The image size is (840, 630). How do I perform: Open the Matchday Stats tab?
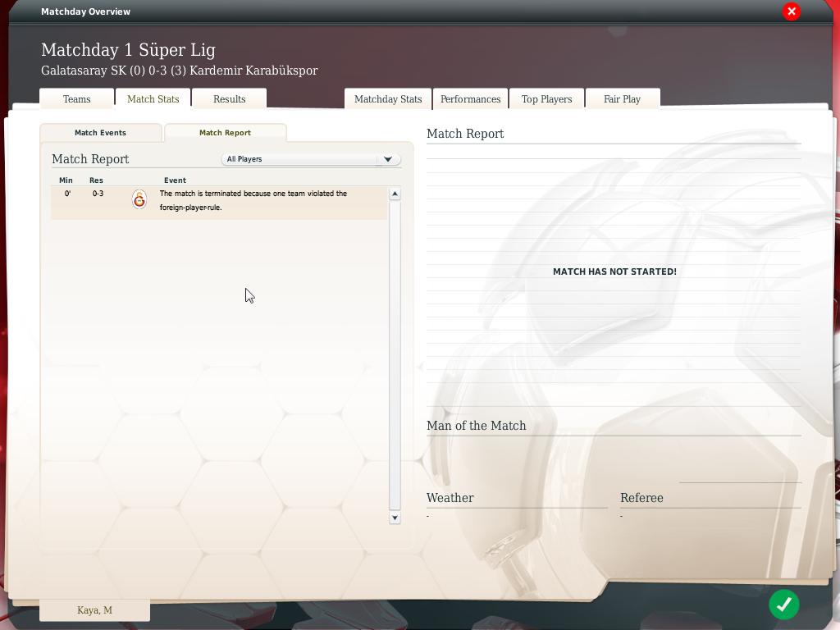[388, 99]
